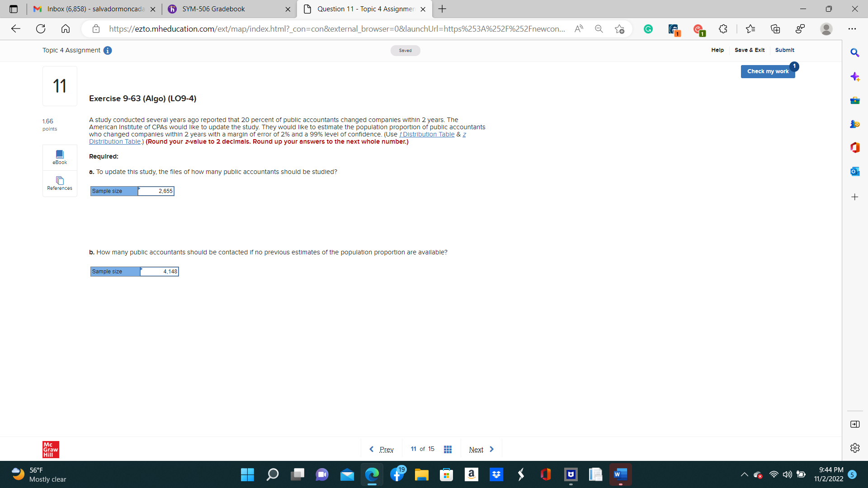This screenshot has width=868, height=488.
Task: Click the McGraw Hill logo
Action: (51, 449)
